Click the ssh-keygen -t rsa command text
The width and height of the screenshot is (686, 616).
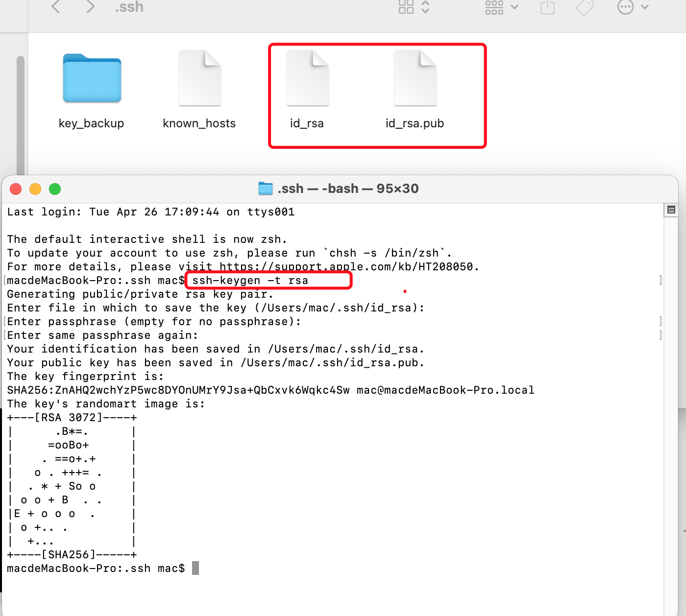[x=250, y=281]
